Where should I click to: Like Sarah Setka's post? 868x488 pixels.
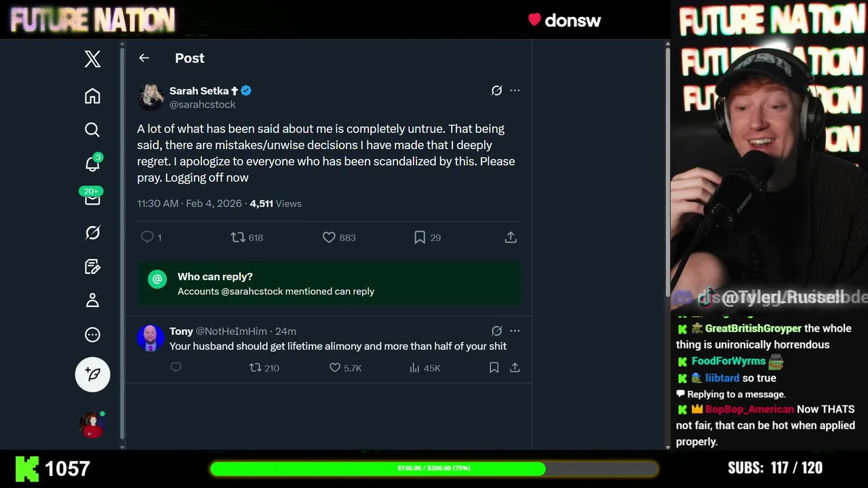point(329,237)
